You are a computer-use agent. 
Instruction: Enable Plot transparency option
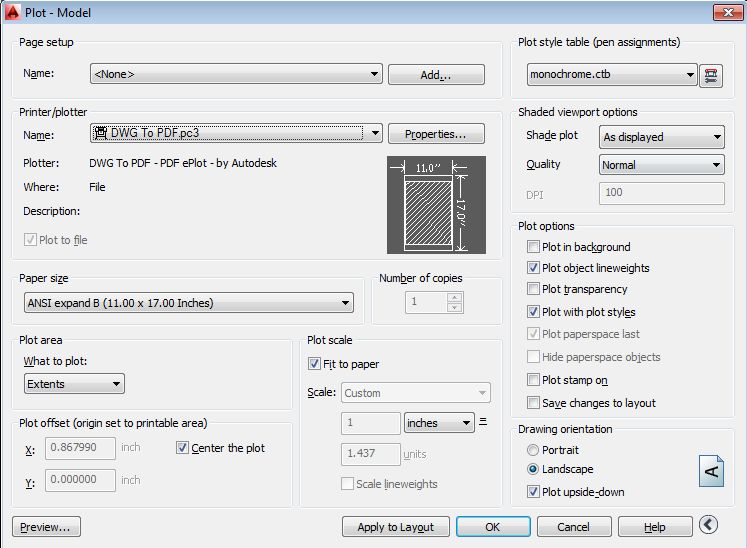click(x=533, y=289)
